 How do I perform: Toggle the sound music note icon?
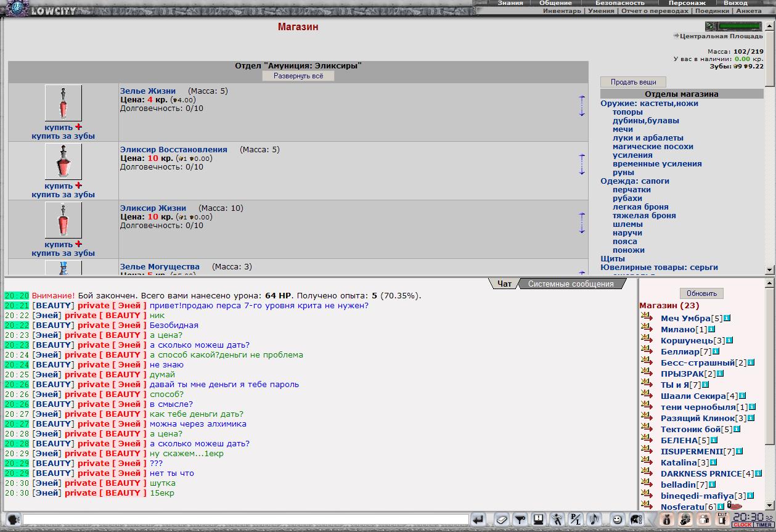tap(594, 519)
